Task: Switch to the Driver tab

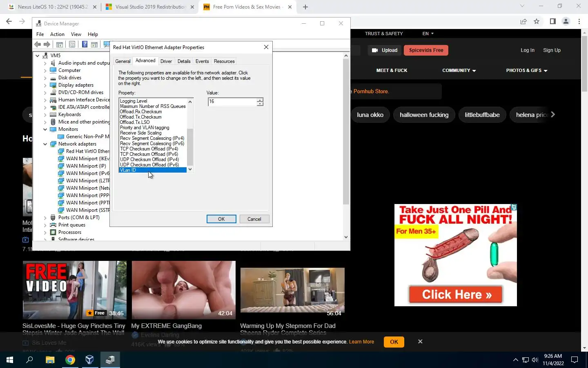Action: (166, 61)
